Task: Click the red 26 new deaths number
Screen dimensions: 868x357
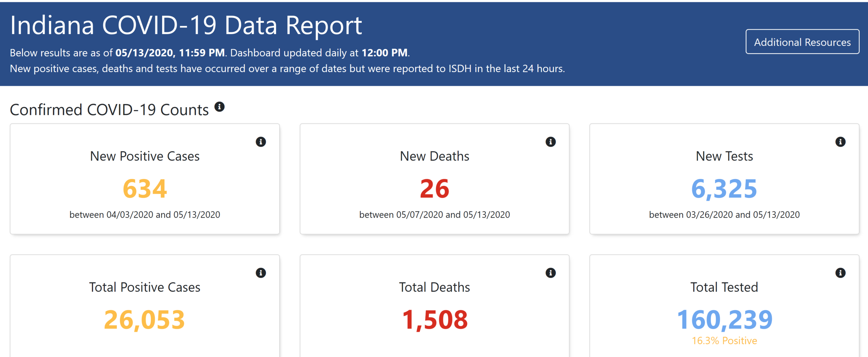Action: pos(434,189)
